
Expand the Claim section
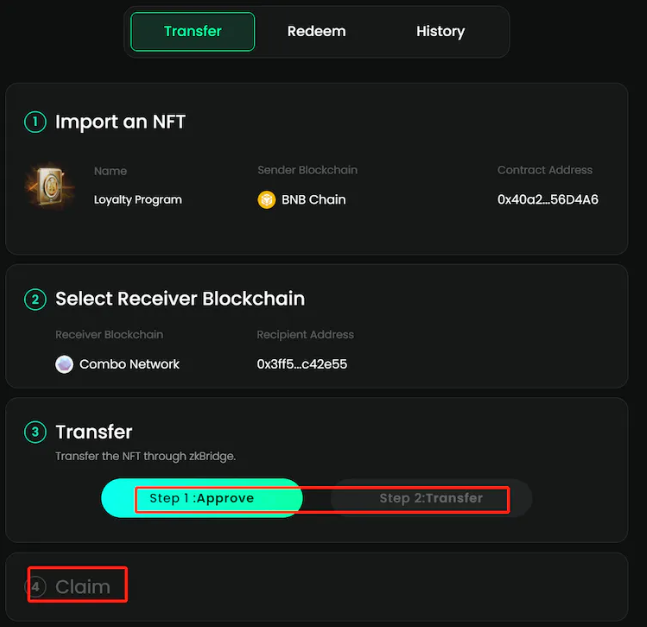tap(83, 587)
